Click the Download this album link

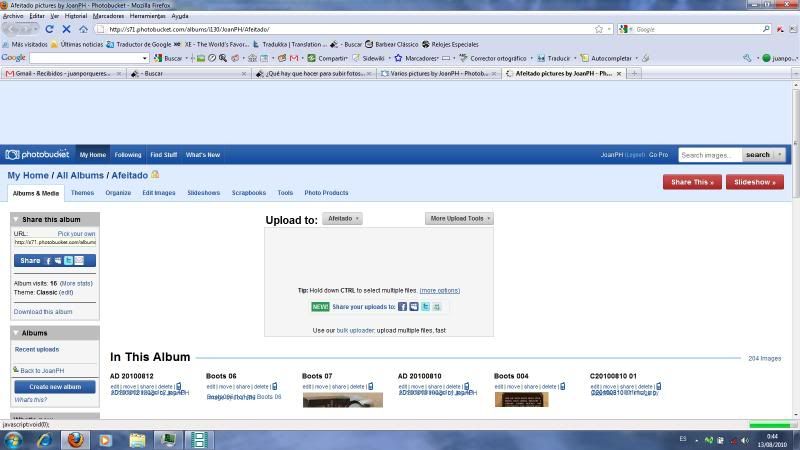[43, 312]
